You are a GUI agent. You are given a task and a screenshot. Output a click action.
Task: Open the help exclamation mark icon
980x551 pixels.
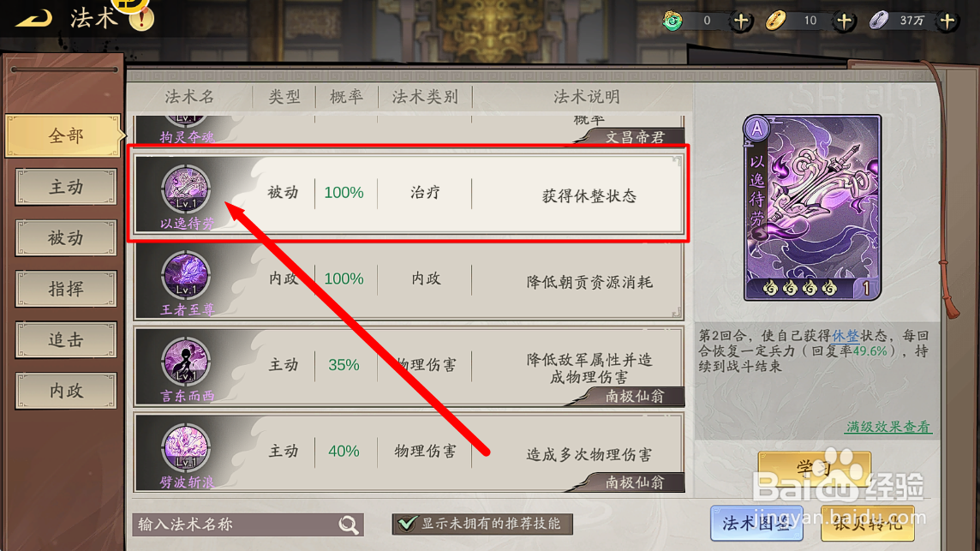pyautogui.click(x=141, y=18)
